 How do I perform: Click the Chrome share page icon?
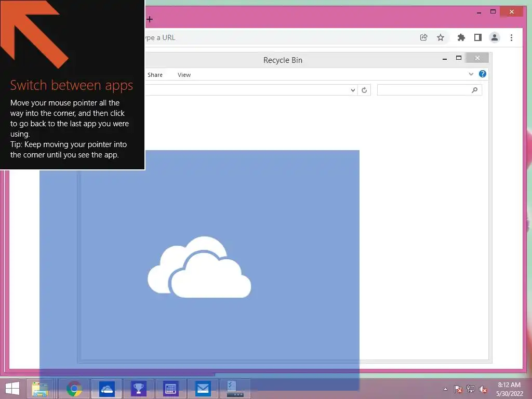pos(423,37)
